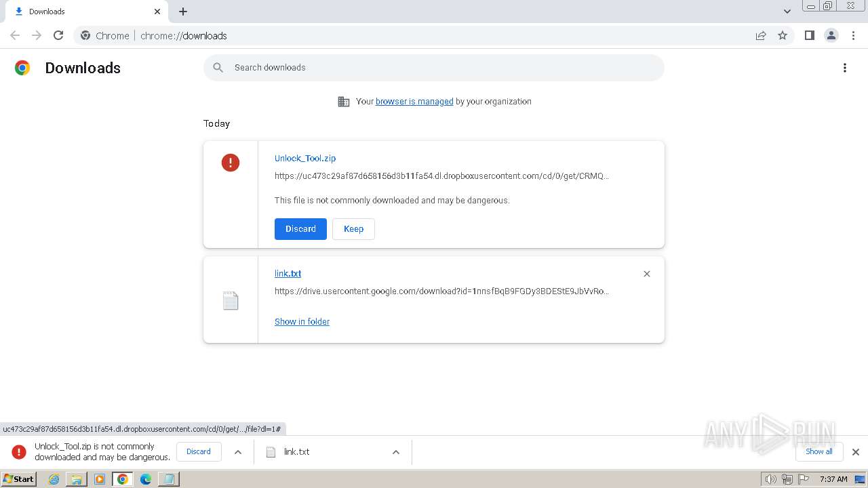This screenshot has width=868, height=488.
Task: Discard the dangerous Unlock_Tool.zip download
Action: click(x=300, y=229)
